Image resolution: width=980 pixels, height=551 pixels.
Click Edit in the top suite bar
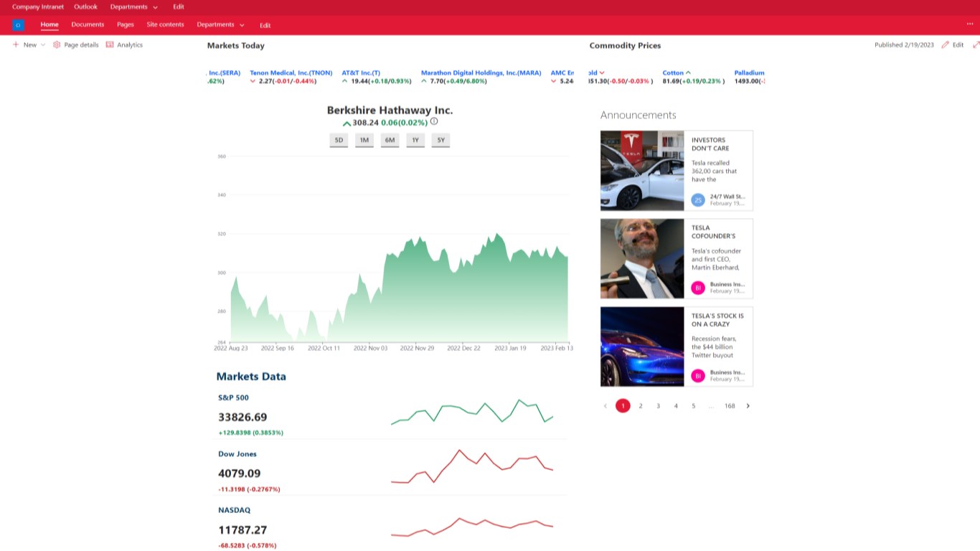pyautogui.click(x=179, y=6)
